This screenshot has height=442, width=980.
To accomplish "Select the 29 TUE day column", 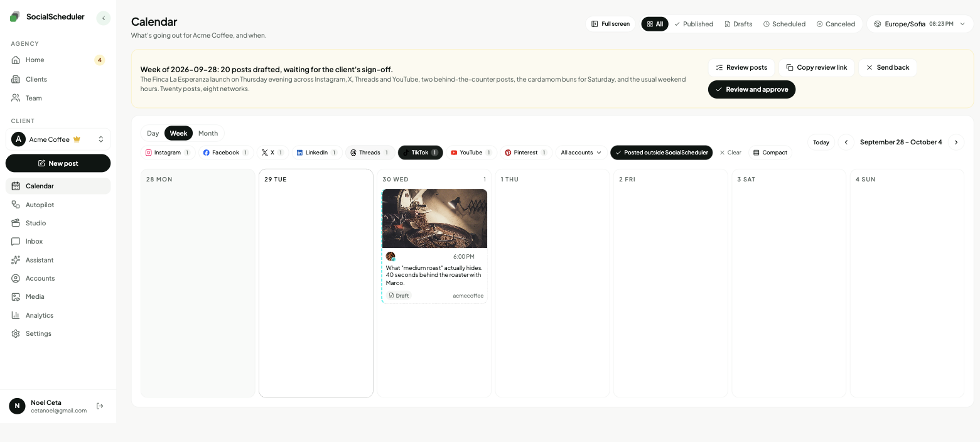I will click(x=316, y=283).
